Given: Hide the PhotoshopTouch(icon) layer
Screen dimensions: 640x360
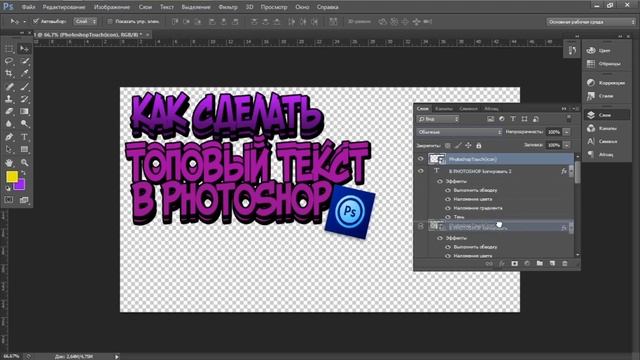Looking at the screenshot, I should (421, 159).
